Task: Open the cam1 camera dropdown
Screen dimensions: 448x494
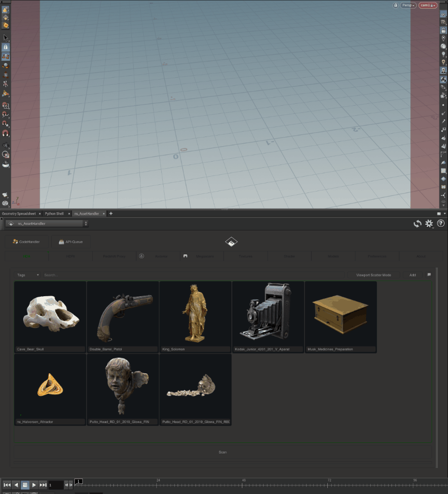Action: (427, 5)
